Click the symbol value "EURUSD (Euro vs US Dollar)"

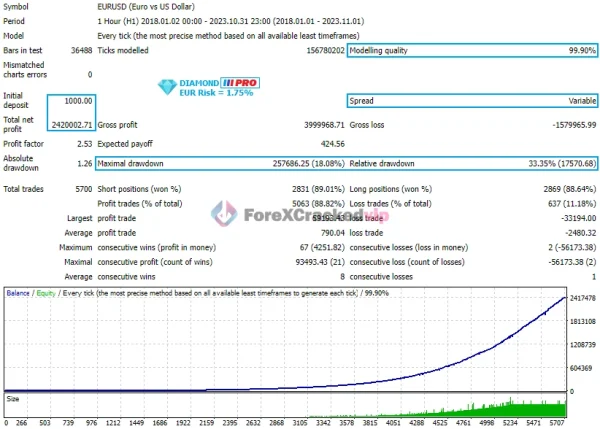(146, 7)
